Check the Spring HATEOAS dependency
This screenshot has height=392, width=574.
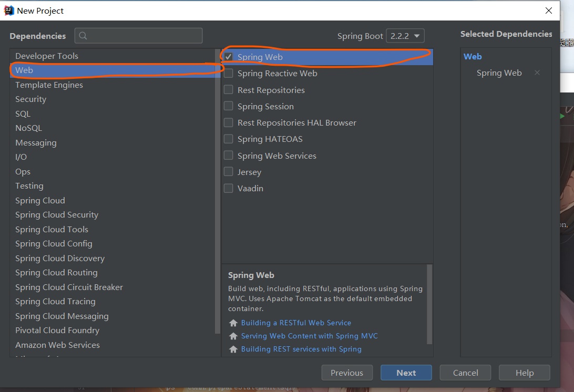[229, 139]
